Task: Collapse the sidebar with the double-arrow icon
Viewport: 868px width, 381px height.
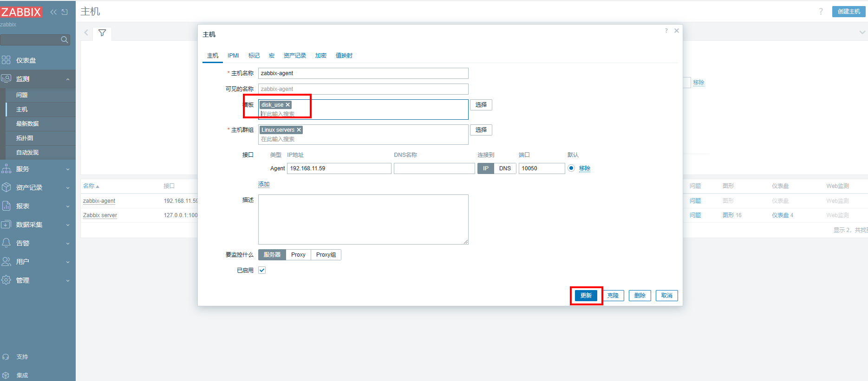Action: 53,12
